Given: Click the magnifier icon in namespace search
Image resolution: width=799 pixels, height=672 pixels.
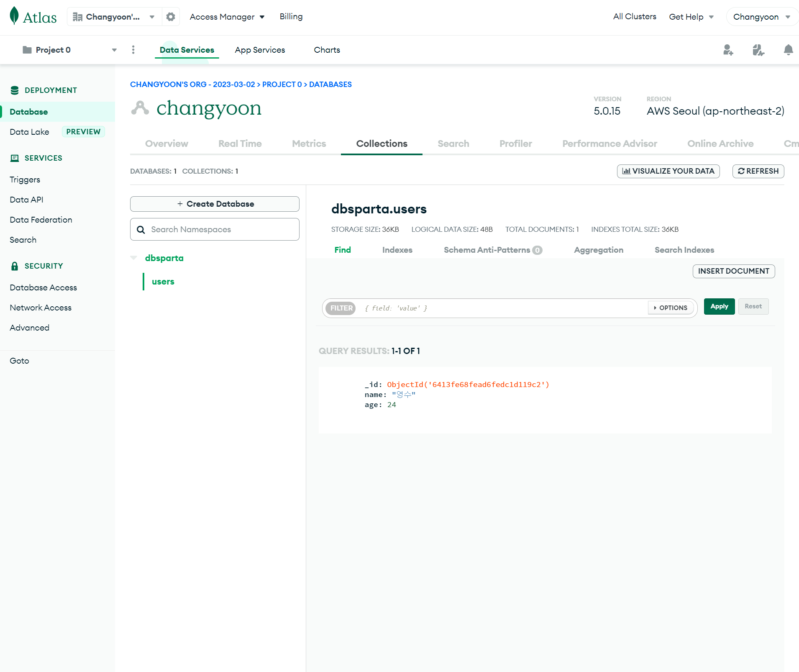Looking at the screenshot, I should click(141, 230).
